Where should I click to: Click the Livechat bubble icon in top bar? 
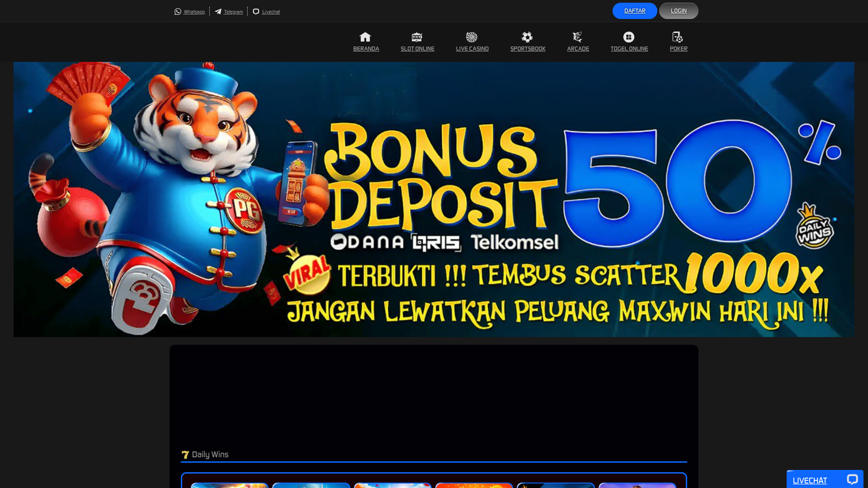[256, 12]
